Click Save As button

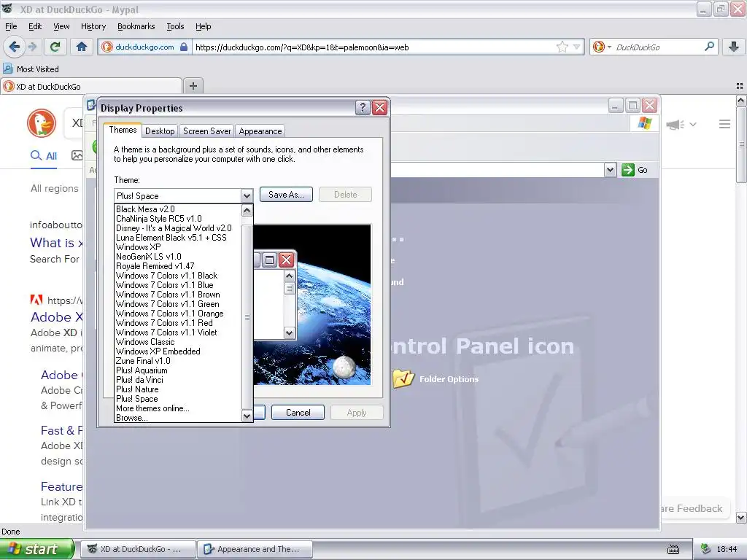coord(286,194)
